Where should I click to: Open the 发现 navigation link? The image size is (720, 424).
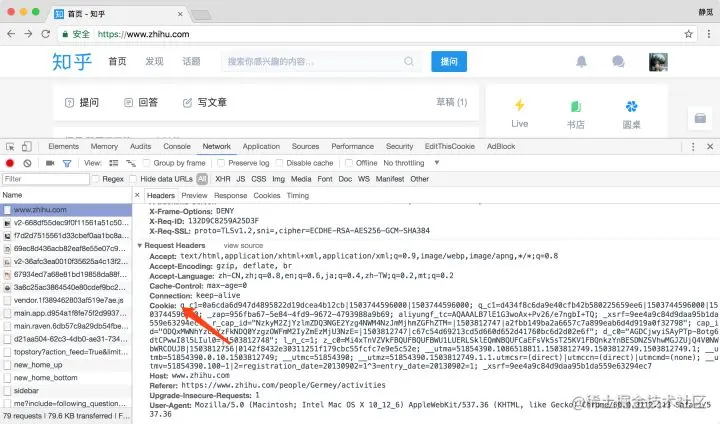click(x=154, y=62)
